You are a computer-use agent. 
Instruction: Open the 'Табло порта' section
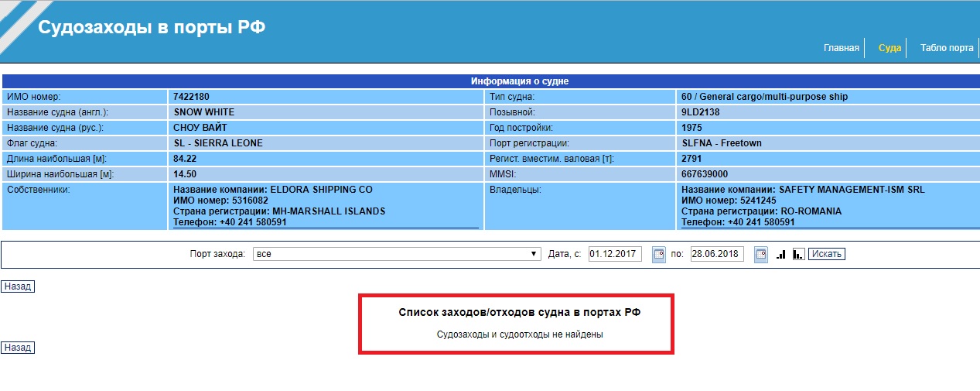[946, 48]
